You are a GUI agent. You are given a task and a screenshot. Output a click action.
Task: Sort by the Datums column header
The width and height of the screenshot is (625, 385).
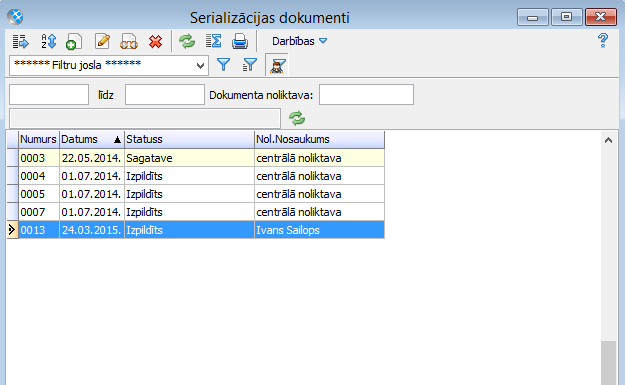point(92,139)
